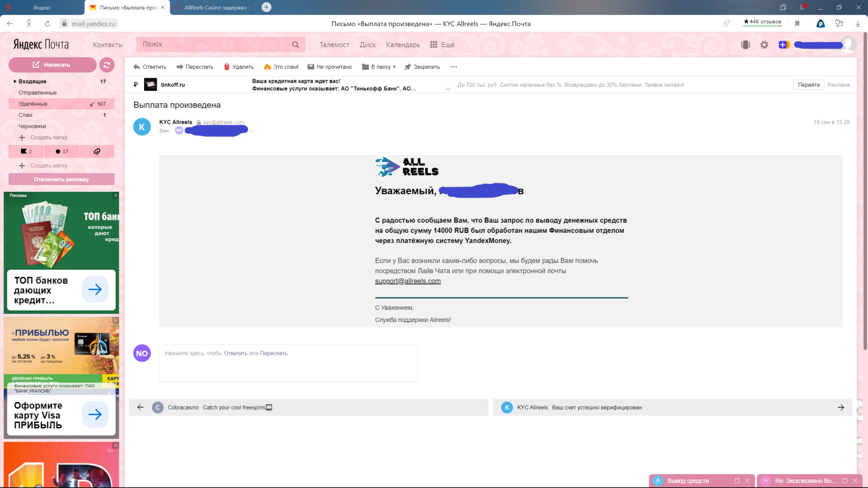This screenshot has width=868, height=488.
Task: Open Телемост service
Action: coord(334,44)
